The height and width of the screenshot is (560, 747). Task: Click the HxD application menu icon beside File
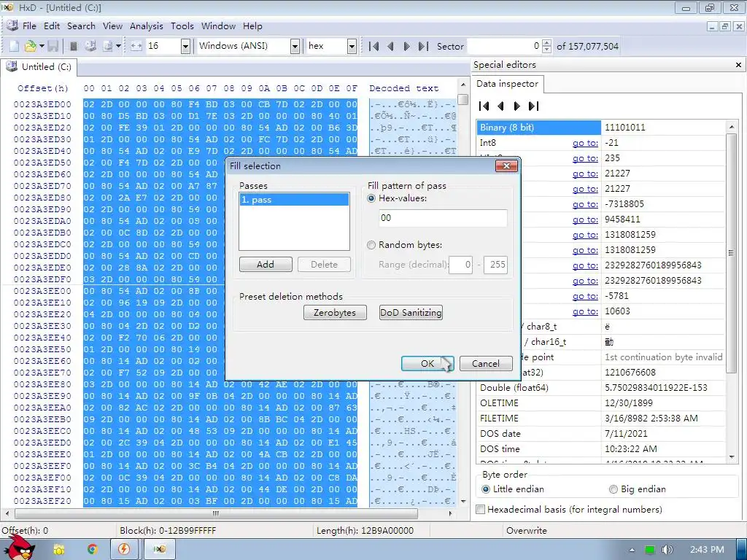[12, 26]
